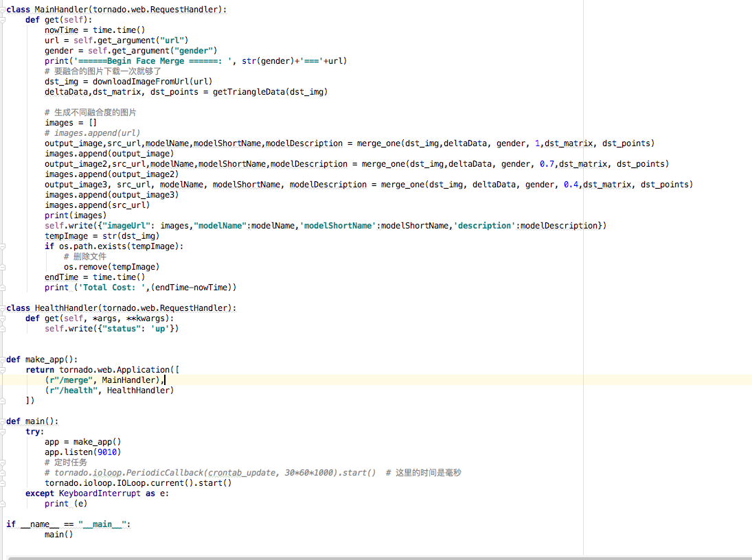Collapse the try: block fold marker

(2, 432)
